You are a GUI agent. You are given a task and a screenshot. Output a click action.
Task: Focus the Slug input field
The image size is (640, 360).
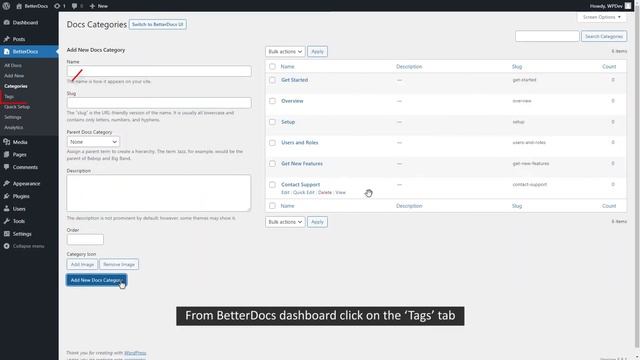[159, 102]
